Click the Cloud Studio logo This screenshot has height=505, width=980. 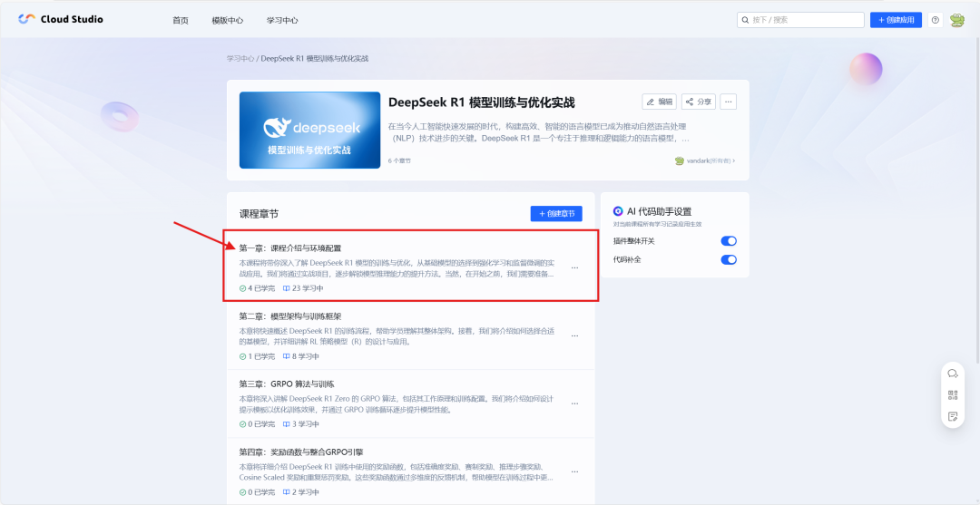click(x=61, y=19)
